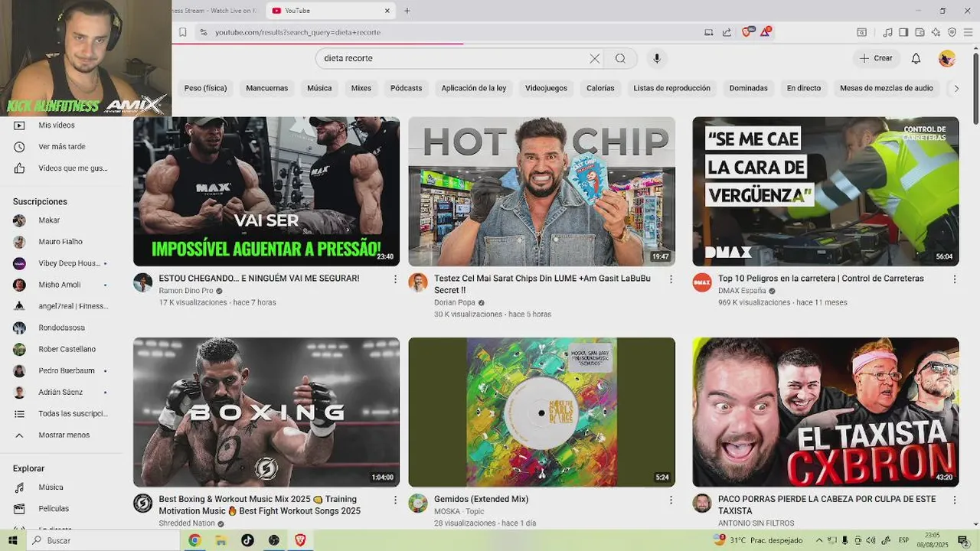Open the DMAX España channel avatar
The width and height of the screenshot is (980, 551).
coord(702,282)
